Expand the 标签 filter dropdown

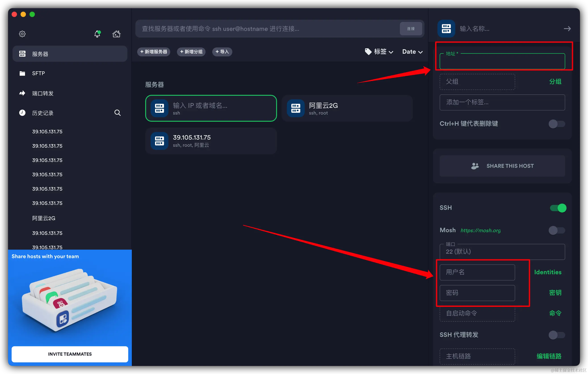pyautogui.click(x=383, y=52)
